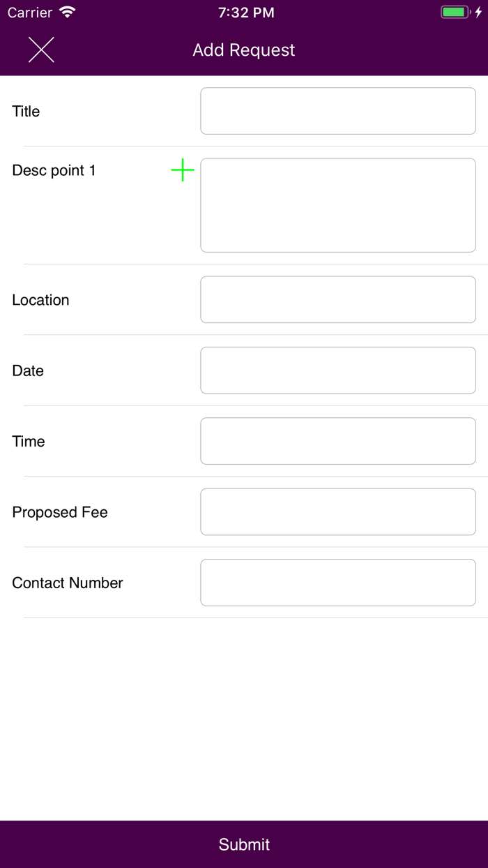Tap the "Proposed Fee" label
The height and width of the screenshot is (868, 488).
point(60,512)
